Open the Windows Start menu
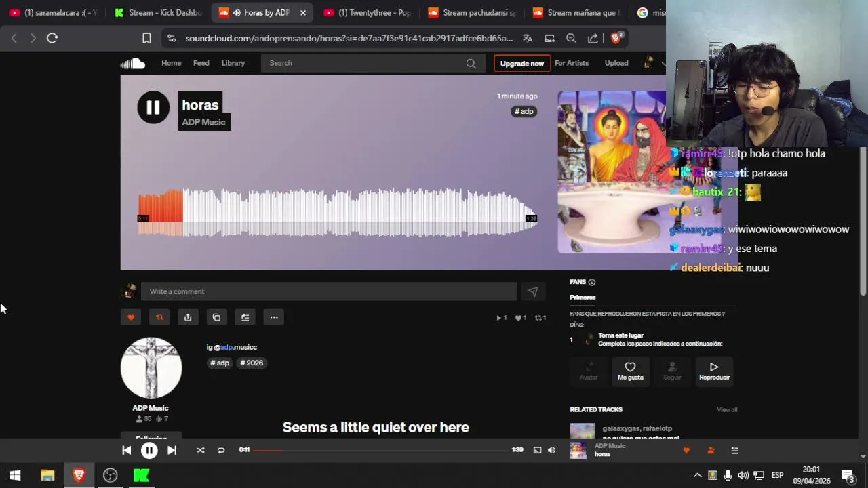Screen dimensions: 868x488 click(x=15, y=475)
